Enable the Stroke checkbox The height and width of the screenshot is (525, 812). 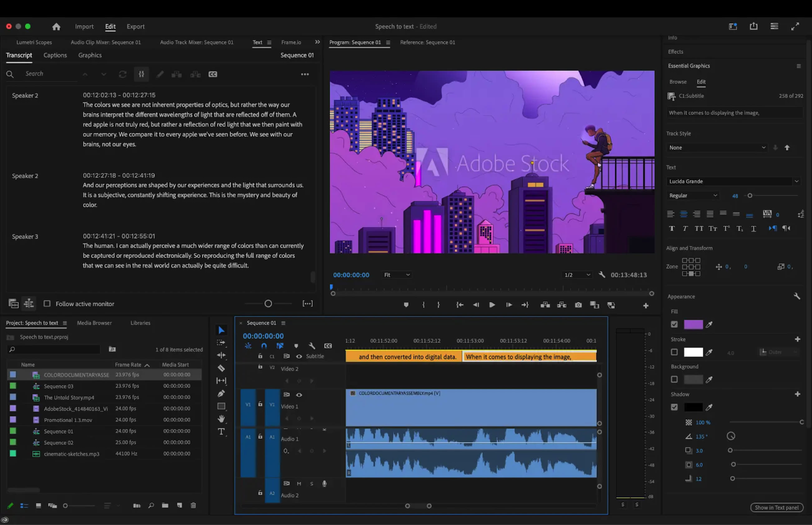(x=674, y=352)
